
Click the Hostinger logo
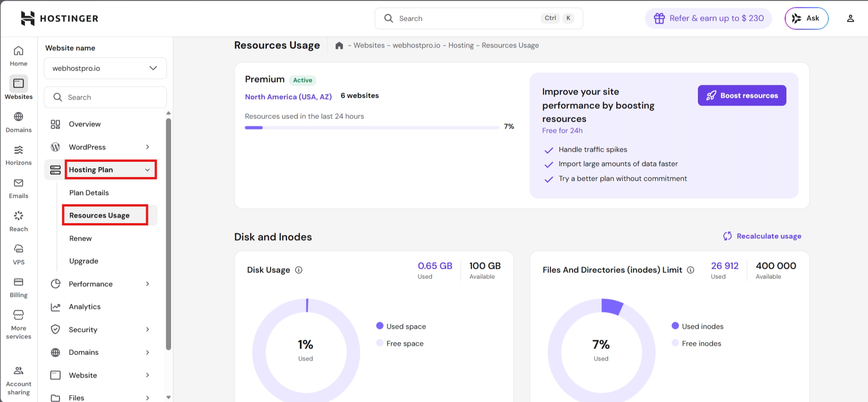coord(59,18)
